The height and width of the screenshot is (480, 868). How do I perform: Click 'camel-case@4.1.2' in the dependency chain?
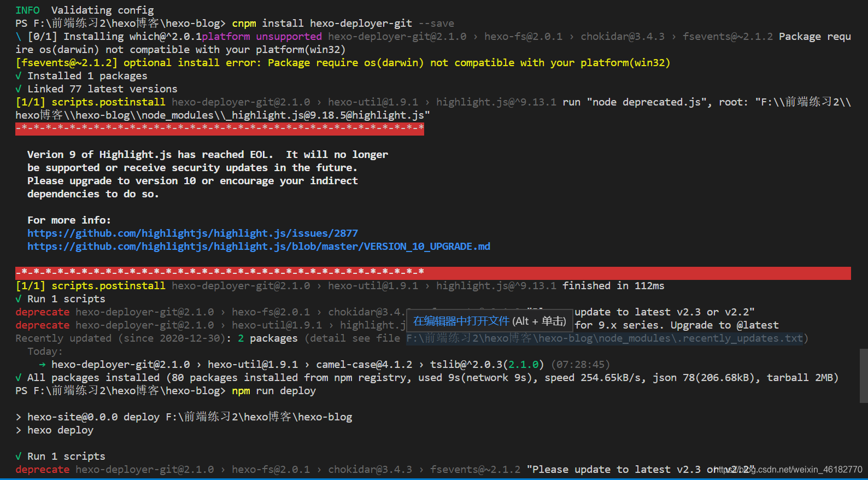pos(364,365)
